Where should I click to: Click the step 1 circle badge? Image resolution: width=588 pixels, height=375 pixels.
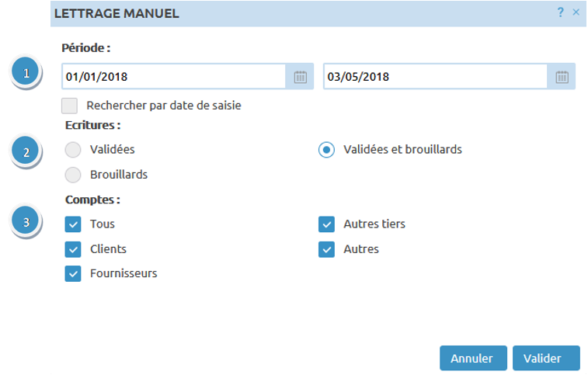click(x=27, y=74)
